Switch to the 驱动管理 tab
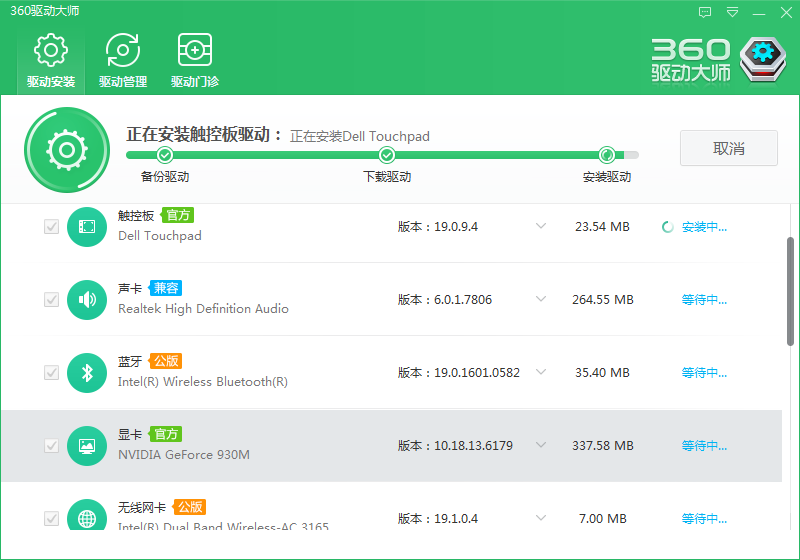 pos(123,61)
